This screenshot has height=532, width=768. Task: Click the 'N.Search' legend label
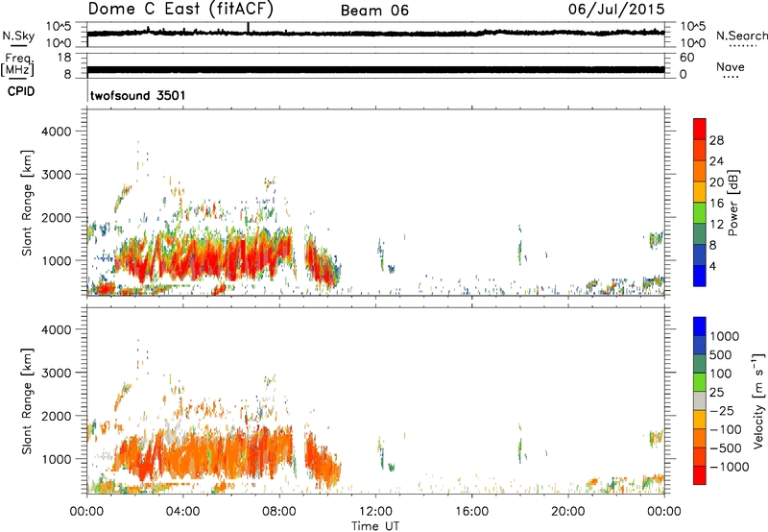741,36
